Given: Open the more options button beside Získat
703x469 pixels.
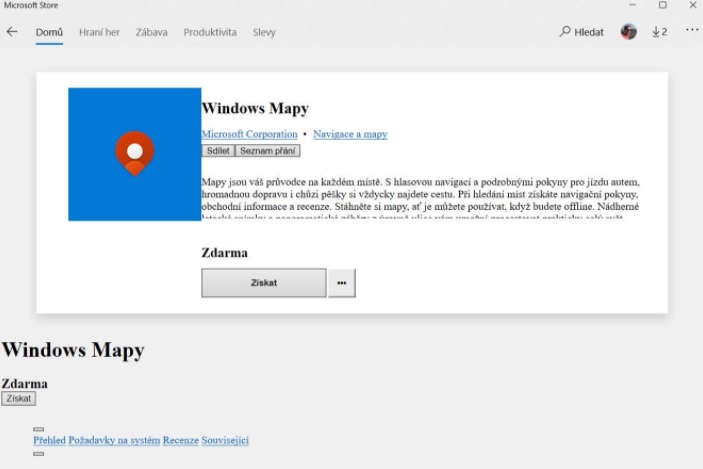Looking at the screenshot, I should pos(342,283).
